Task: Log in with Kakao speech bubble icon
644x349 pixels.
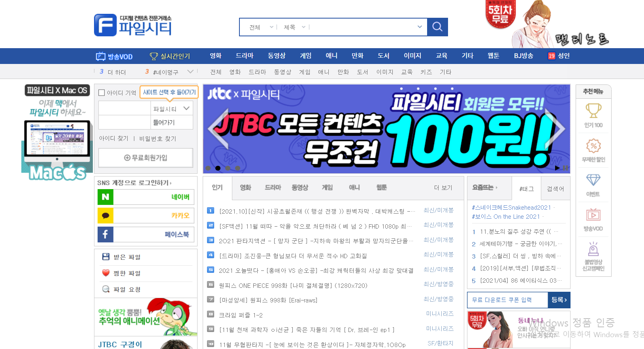Action: [105, 216]
